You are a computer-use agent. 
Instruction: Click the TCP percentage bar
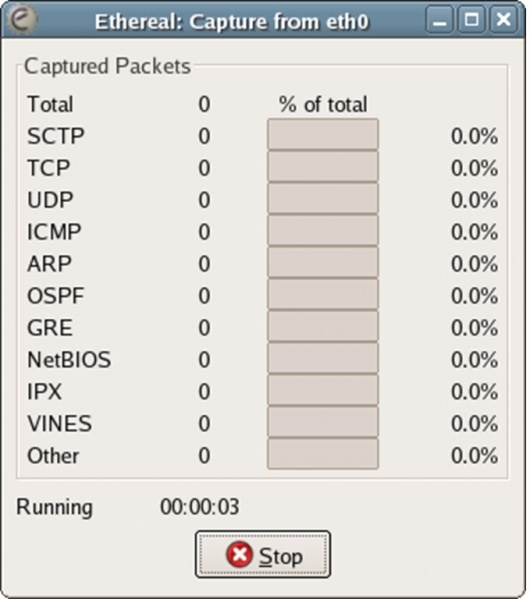[323, 166]
